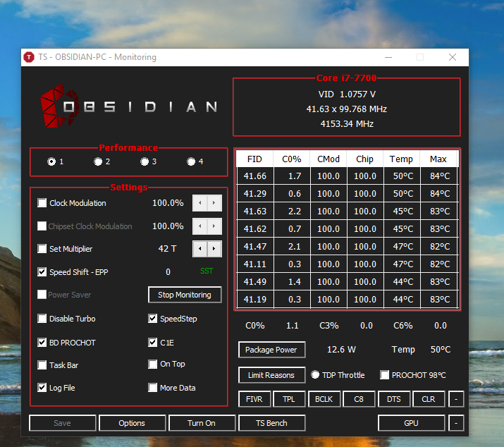
Task: Open the TPL settings
Action: (289, 399)
